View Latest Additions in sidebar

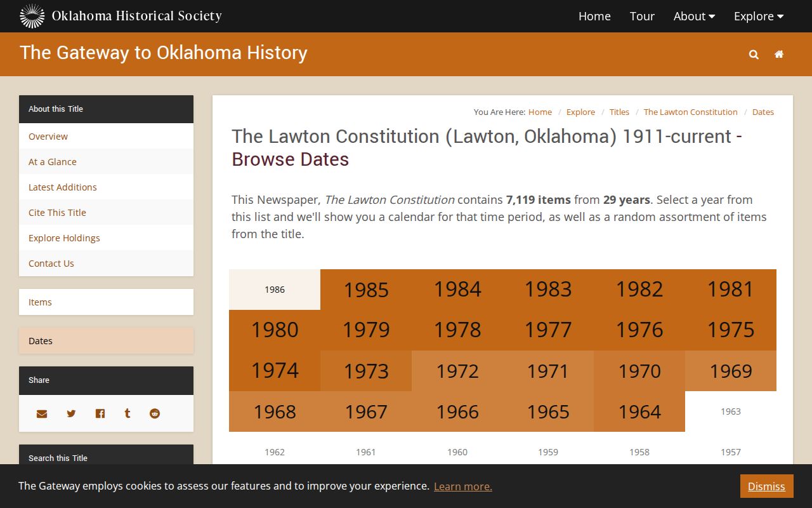pyautogui.click(x=106, y=187)
